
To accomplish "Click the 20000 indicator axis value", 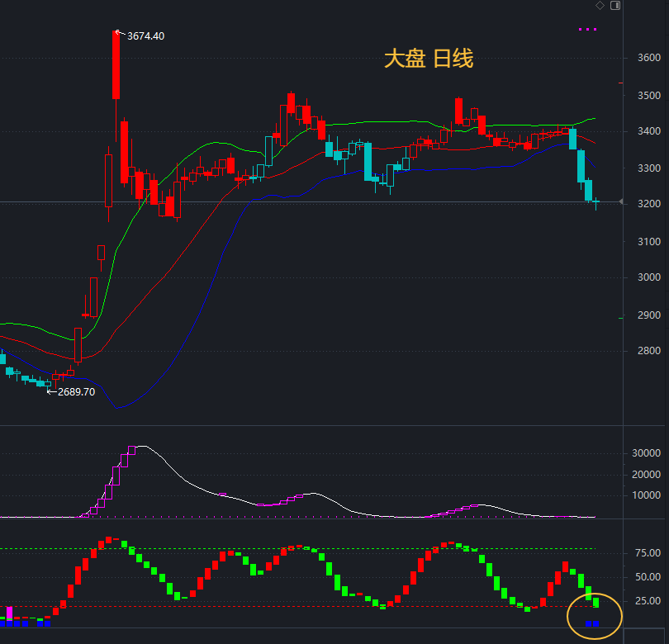I will coord(646,474).
